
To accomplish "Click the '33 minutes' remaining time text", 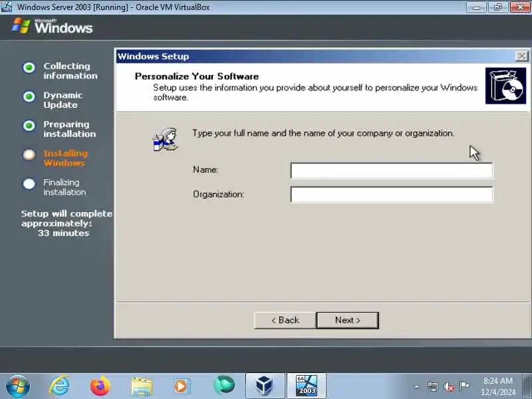I will (x=63, y=233).
